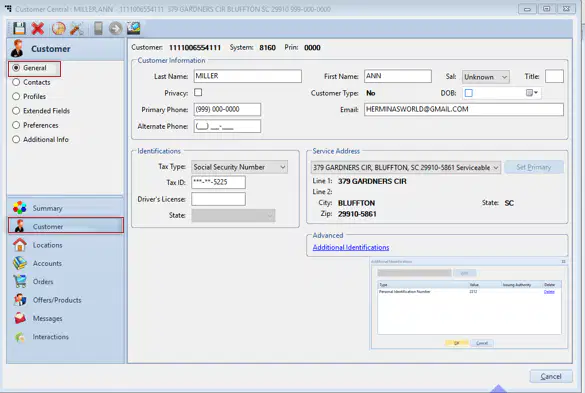The image size is (585, 393).
Task: Click the First Name field
Action: (398, 76)
